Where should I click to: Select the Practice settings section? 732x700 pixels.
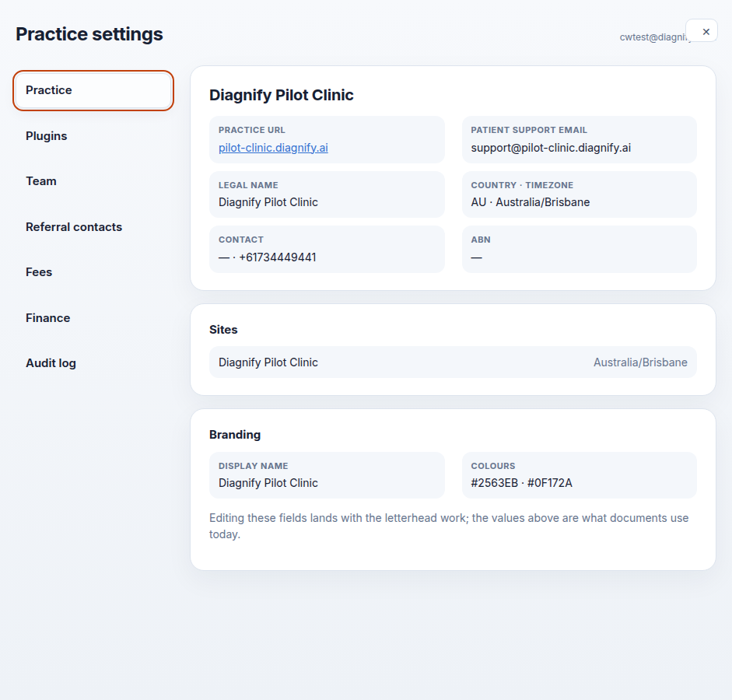coord(93,90)
